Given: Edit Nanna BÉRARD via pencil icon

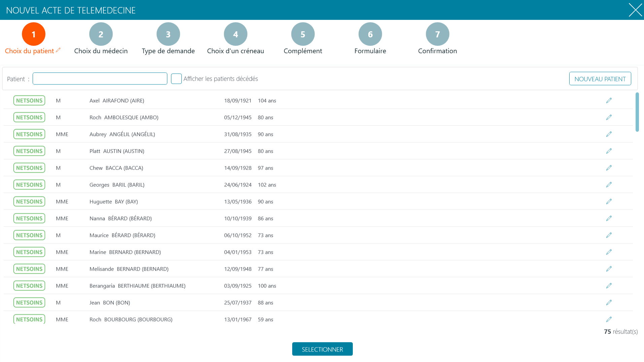Looking at the screenshot, I should 609,218.
